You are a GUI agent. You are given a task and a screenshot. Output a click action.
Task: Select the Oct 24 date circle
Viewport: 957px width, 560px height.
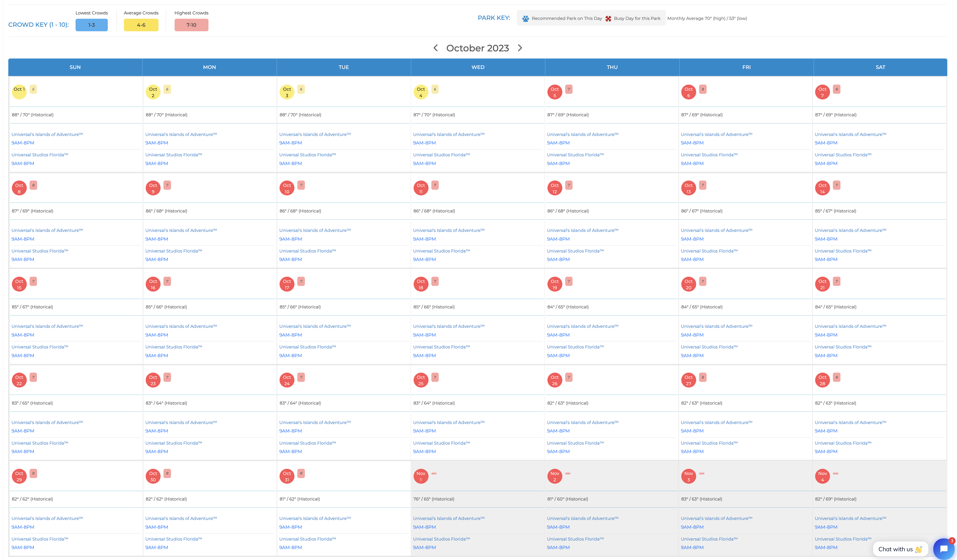tap(287, 380)
